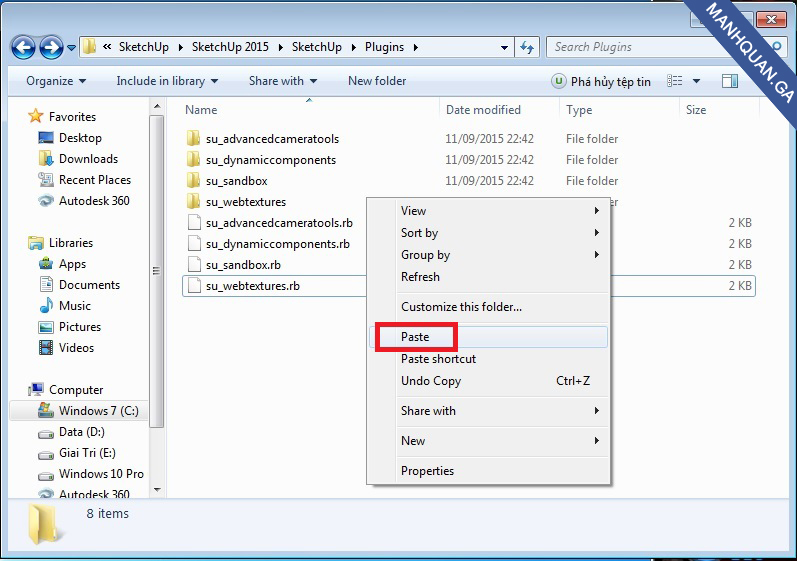
Task: Open the recent locations dropdown arrow
Action: pyautogui.click(x=72, y=48)
